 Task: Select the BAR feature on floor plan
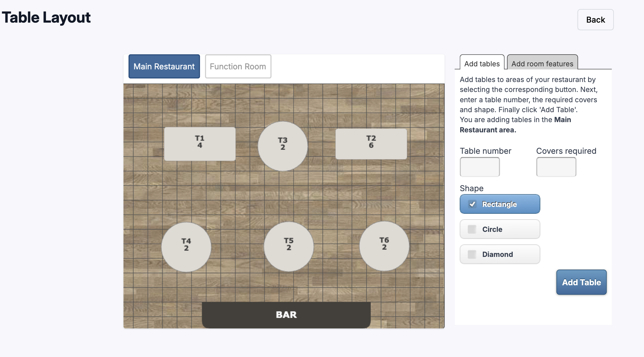click(x=286, y=315)
